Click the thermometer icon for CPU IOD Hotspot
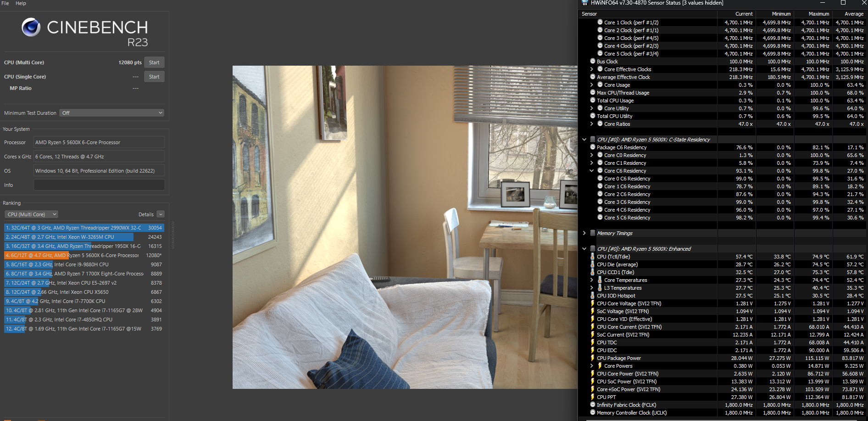Viewport: 868px width, 421px height. [x=593, y=295]
